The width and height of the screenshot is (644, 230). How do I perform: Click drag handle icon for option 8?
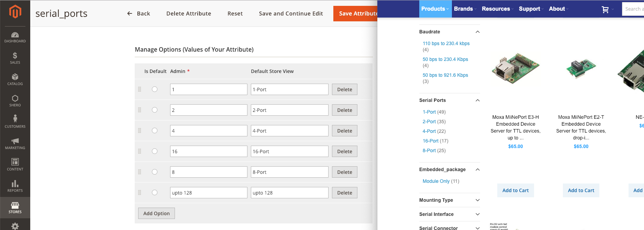140,172
